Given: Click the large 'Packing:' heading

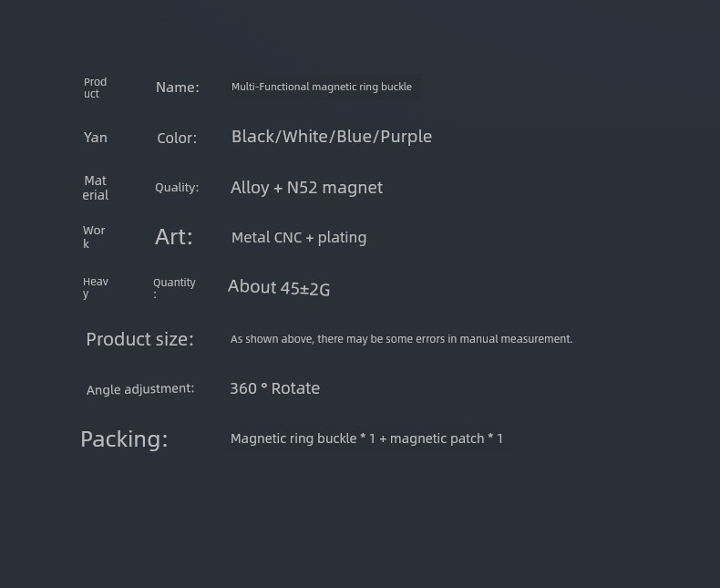Looking at the screenshot, I should coord(124,439).
